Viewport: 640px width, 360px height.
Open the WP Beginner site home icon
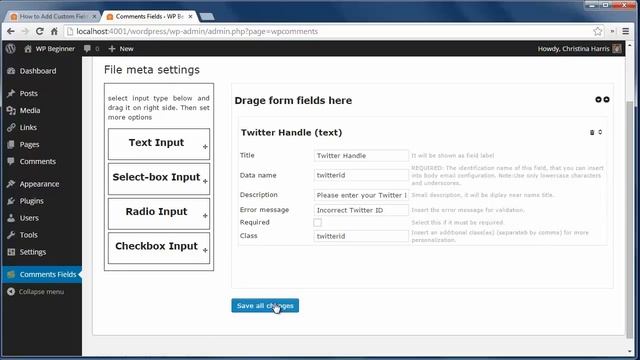pos(28,49)
